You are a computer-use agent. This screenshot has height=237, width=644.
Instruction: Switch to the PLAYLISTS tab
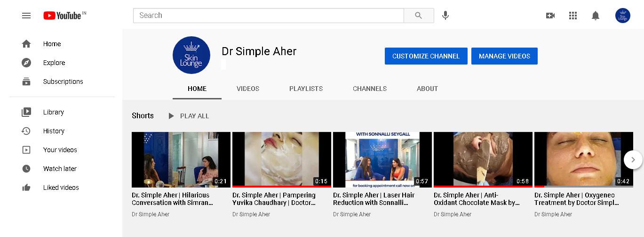(306, 89)
